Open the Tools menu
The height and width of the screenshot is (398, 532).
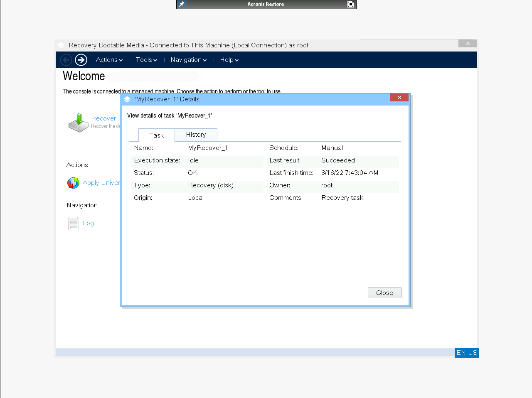(146, 60)
